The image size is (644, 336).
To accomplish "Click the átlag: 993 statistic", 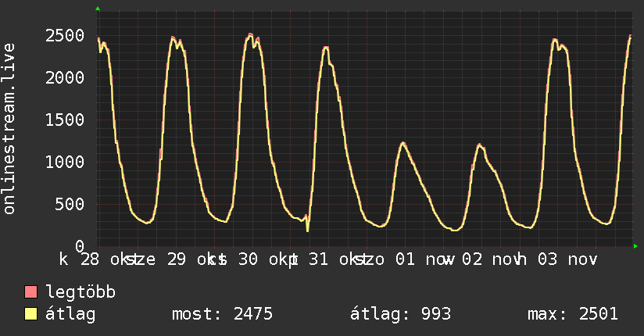I will coord(400,314).
